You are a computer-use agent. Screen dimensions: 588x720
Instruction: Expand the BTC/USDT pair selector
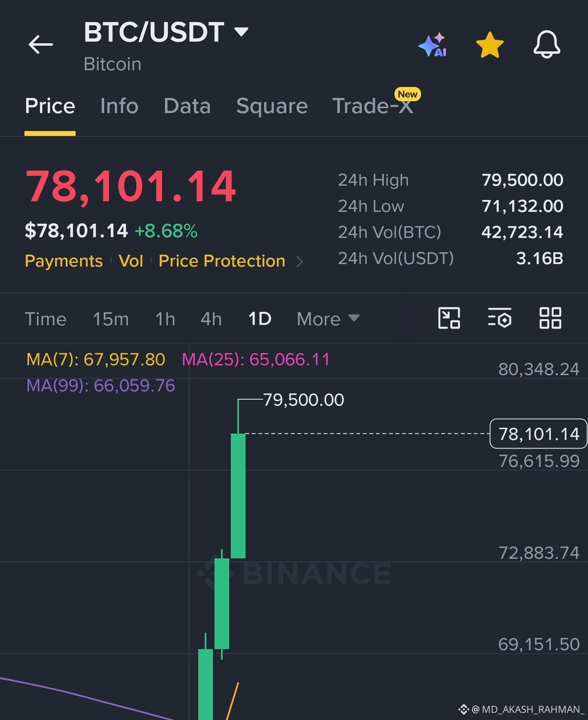pyautogui.click(x=241, y=32)
